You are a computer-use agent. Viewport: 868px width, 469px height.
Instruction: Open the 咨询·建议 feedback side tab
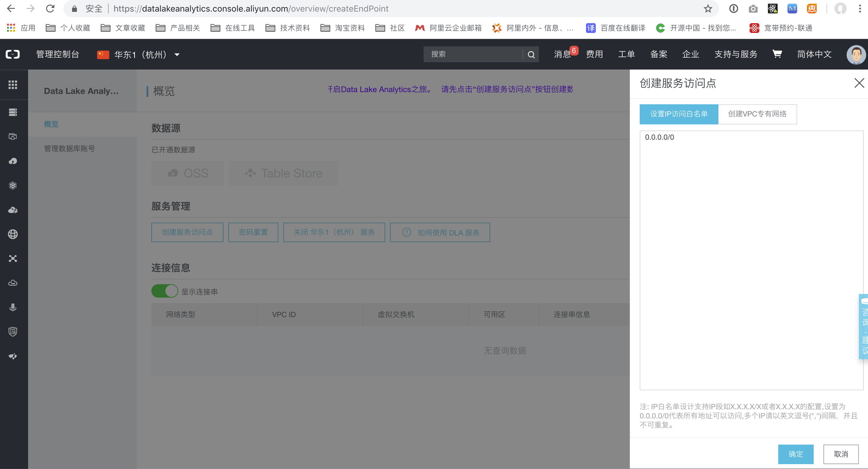863,326
